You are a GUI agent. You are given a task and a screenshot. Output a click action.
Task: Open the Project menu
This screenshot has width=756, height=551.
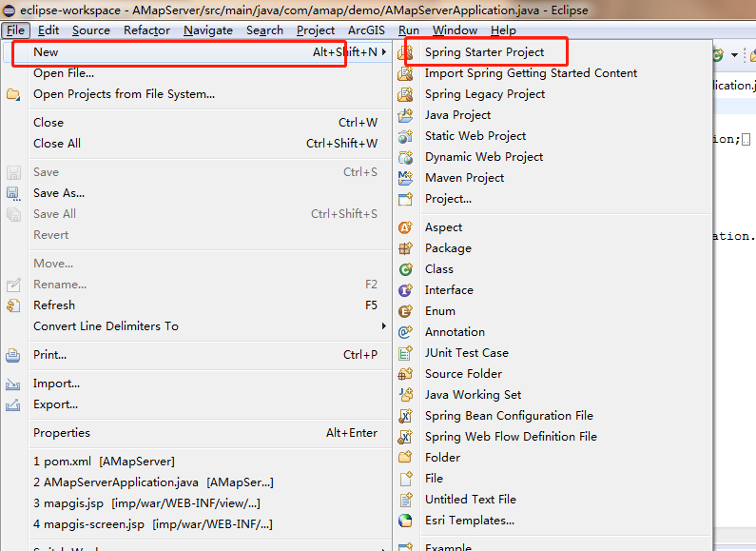[316, 30]
